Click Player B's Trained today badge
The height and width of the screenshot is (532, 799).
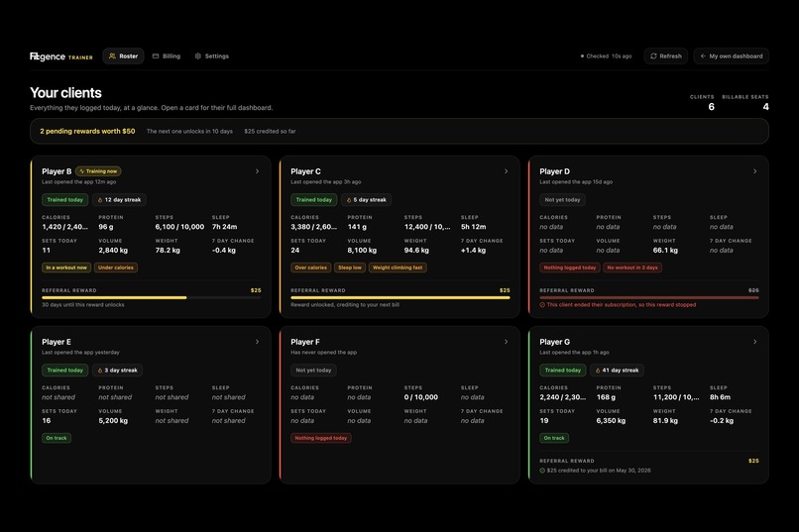64,199
